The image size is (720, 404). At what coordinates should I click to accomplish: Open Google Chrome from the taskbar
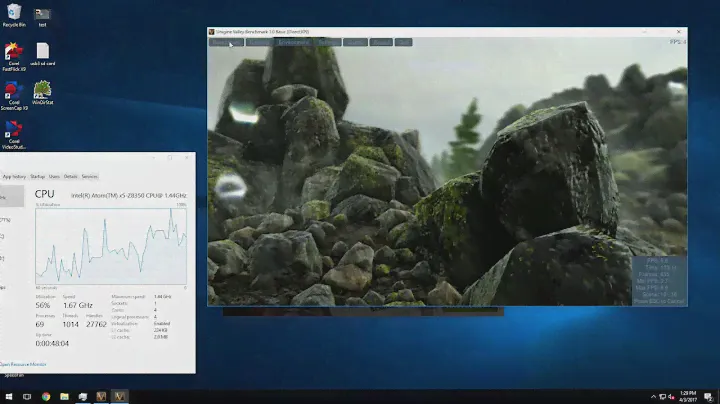46,397
